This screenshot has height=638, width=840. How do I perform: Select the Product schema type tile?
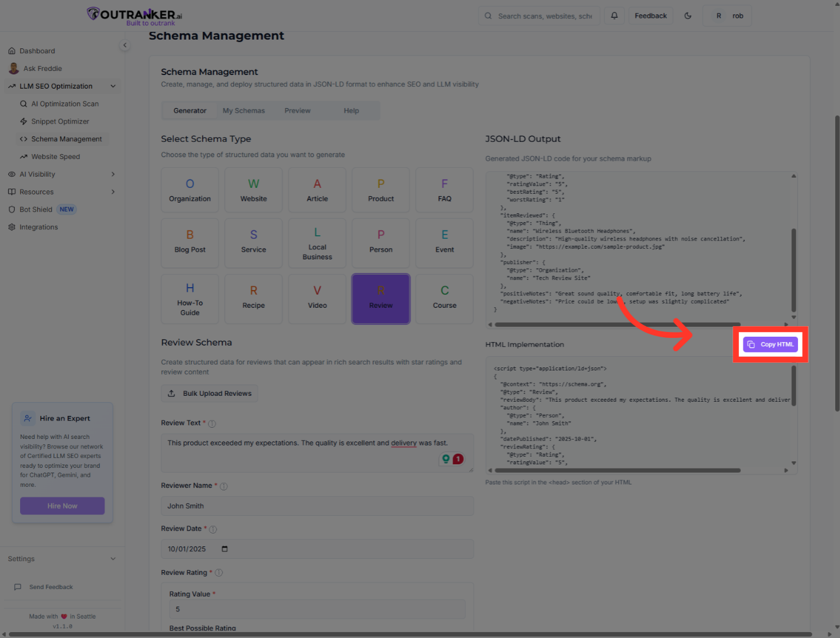[x=380, y=190]
